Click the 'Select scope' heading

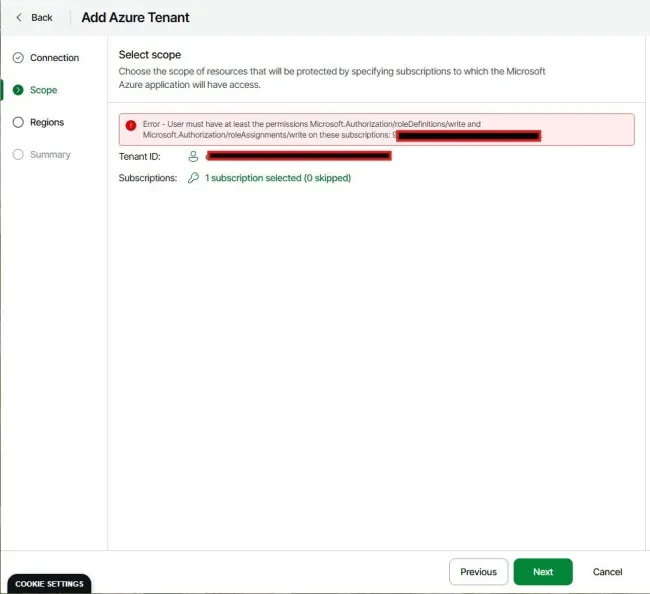(150, 55)
